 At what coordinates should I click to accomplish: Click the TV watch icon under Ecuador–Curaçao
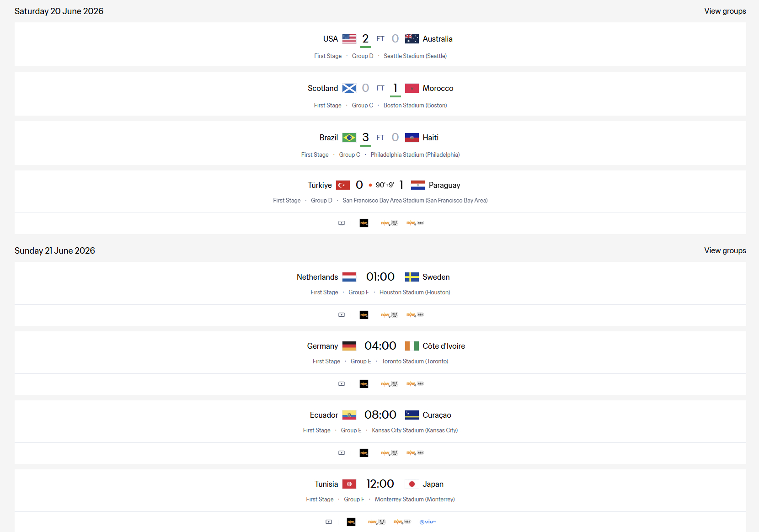342,453
